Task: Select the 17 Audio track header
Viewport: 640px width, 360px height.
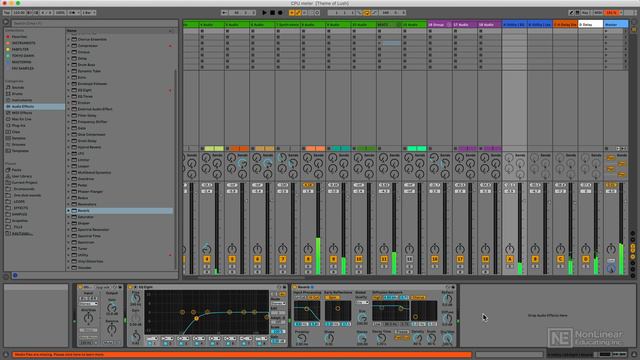Action: click(x=464, y=24)
